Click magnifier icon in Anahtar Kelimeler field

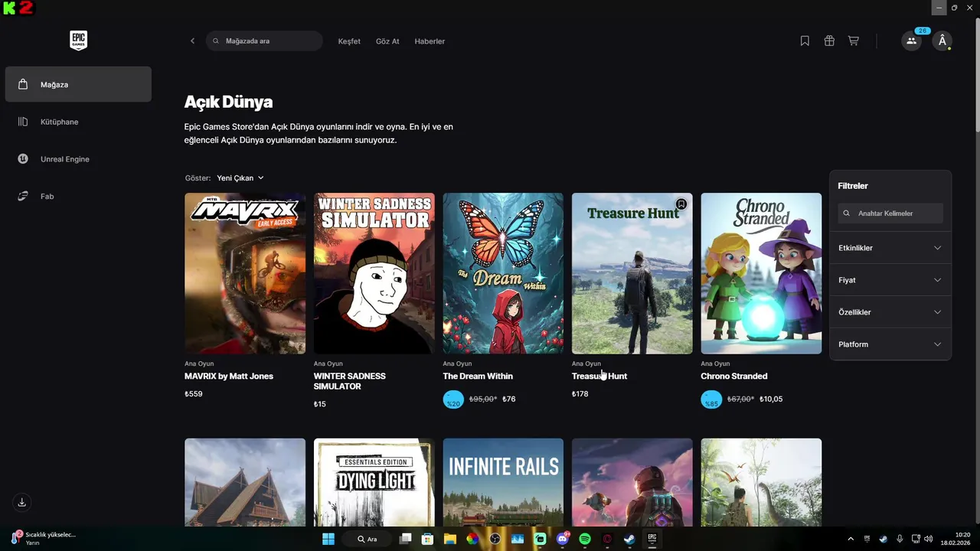(847, 214)
